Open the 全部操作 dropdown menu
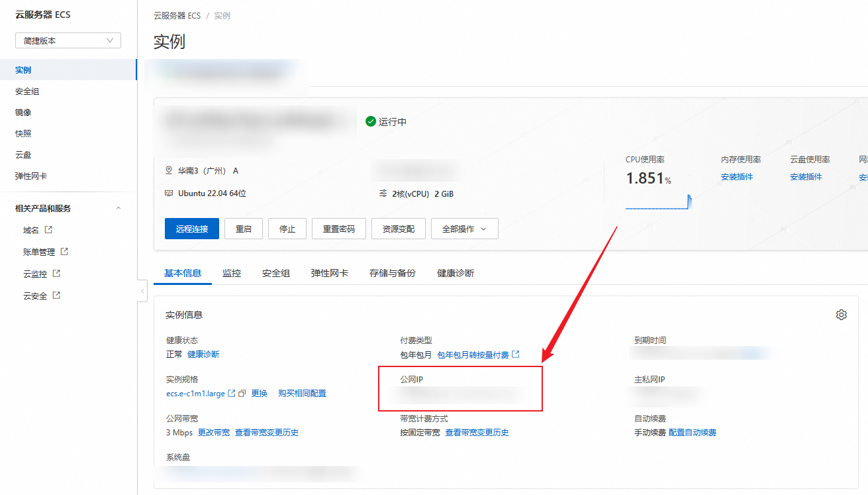The image size is (868, 495). click(x=465, y=229)
